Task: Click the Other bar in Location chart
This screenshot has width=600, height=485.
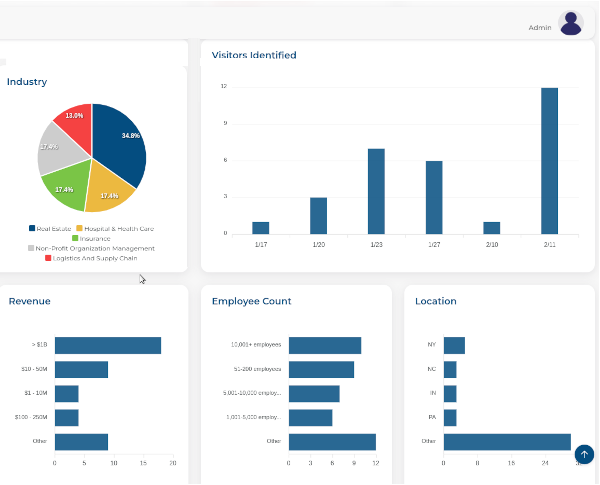Action: click(507, 441)
